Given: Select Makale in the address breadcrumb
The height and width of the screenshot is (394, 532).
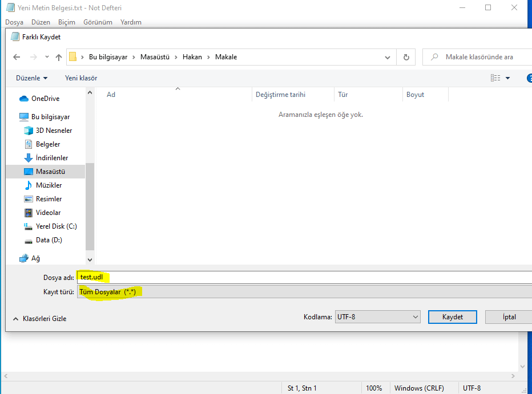Looking at the screenshot, I should click(226, 57).
